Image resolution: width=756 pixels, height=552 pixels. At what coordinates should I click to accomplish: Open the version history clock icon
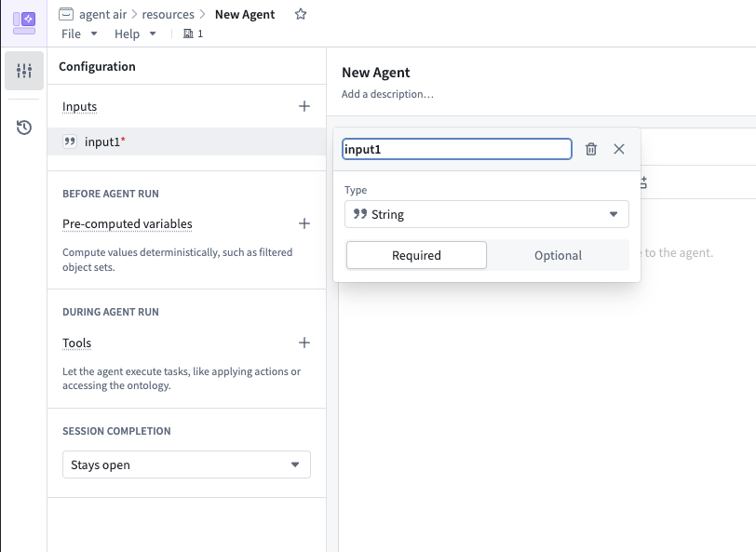[24, 128]
